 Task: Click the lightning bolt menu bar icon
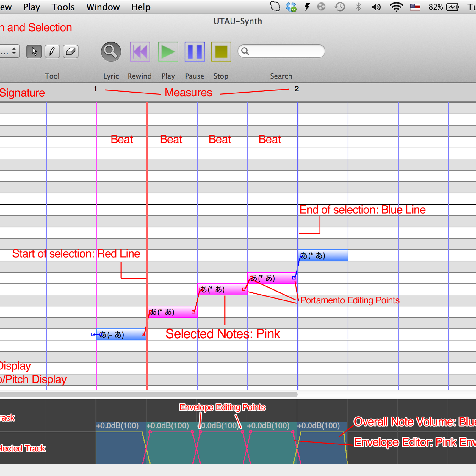tap(307, 7)
